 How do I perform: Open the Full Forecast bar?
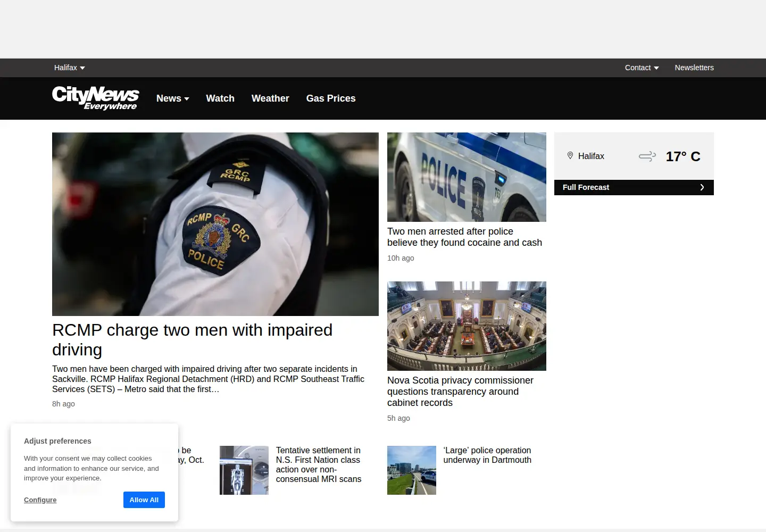pos(634,187)
